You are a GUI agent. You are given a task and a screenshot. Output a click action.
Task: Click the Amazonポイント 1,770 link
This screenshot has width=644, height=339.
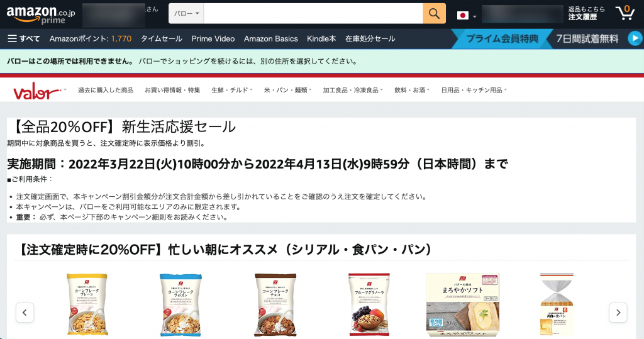(91, 38)
